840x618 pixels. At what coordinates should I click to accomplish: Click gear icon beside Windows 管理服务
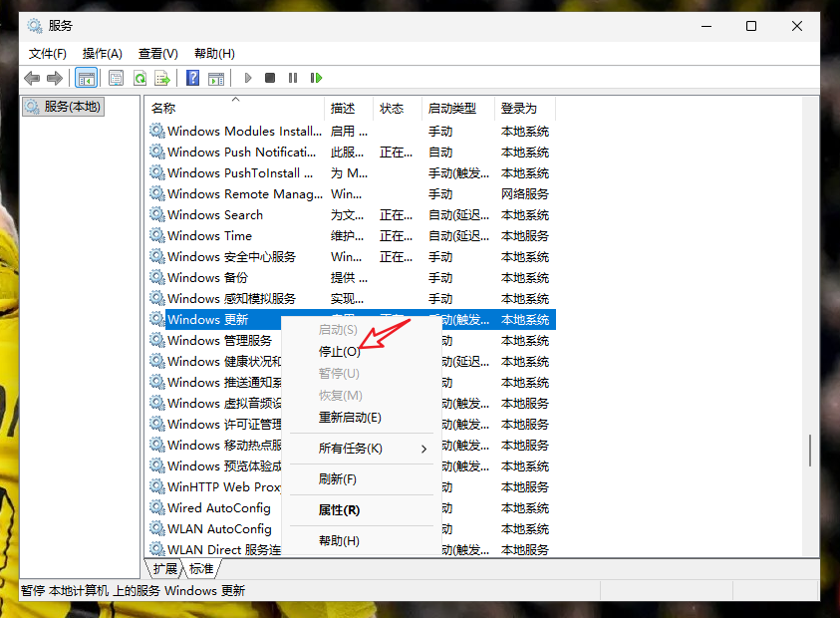157,340
